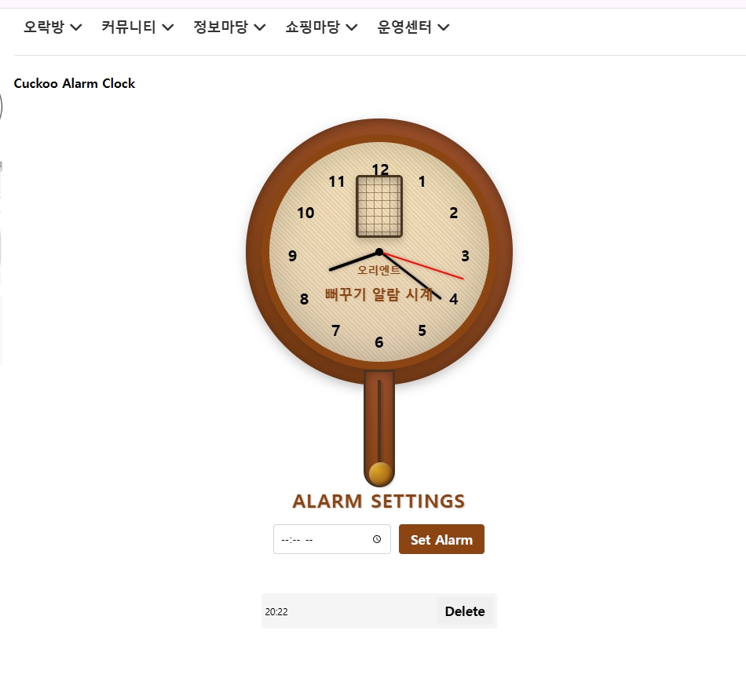Screen dimensions: 746x700
Task: Open the 쇼핑마당 menu
Action: pos(321,27)
